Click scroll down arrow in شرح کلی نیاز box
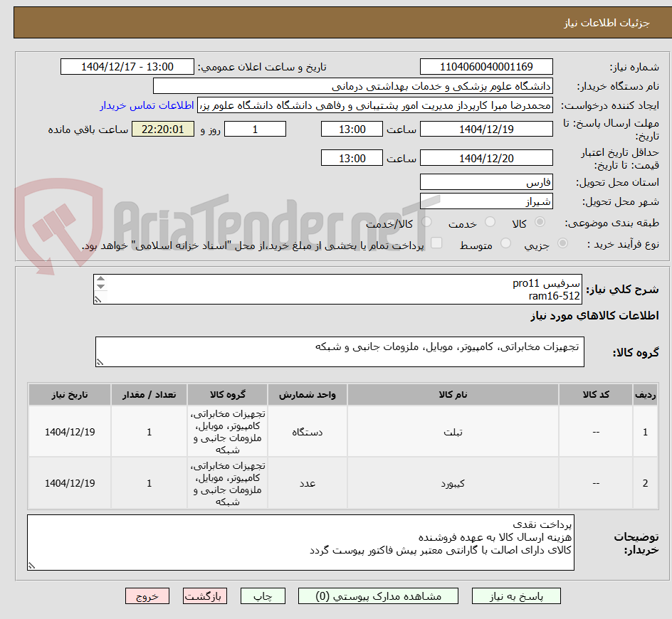This screenshot has width=672, height=619. (x=100, y=287)
